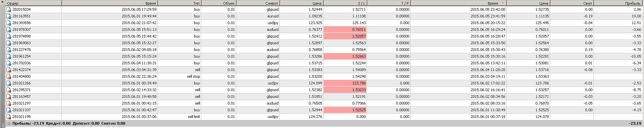This screenshot has height=128, width=644.
Task: Select the sell limit order icon 281021195
Action: (x=9, y=117)
